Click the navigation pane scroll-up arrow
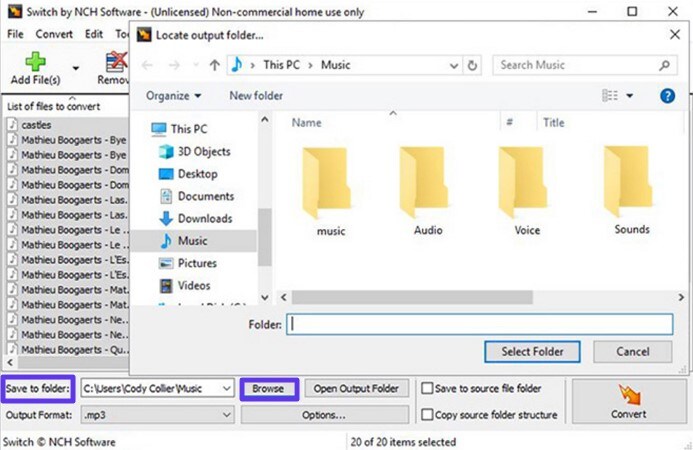 (264, 119)
